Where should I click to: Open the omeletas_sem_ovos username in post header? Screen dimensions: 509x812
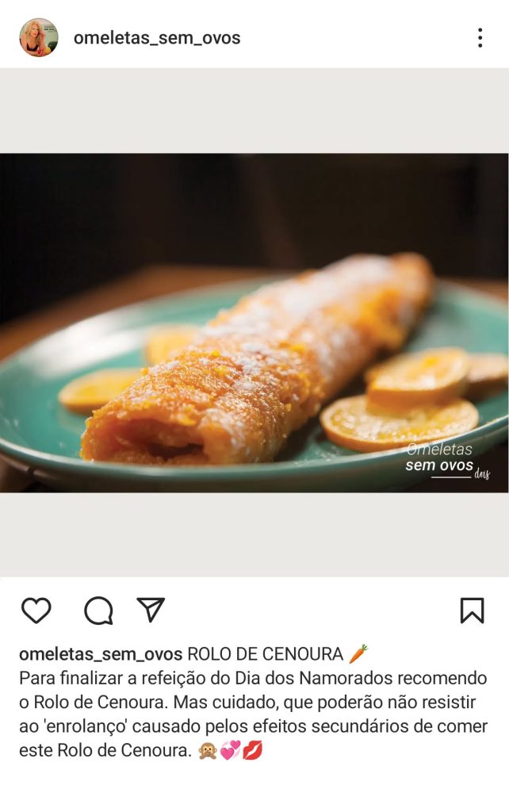[157, 38]
